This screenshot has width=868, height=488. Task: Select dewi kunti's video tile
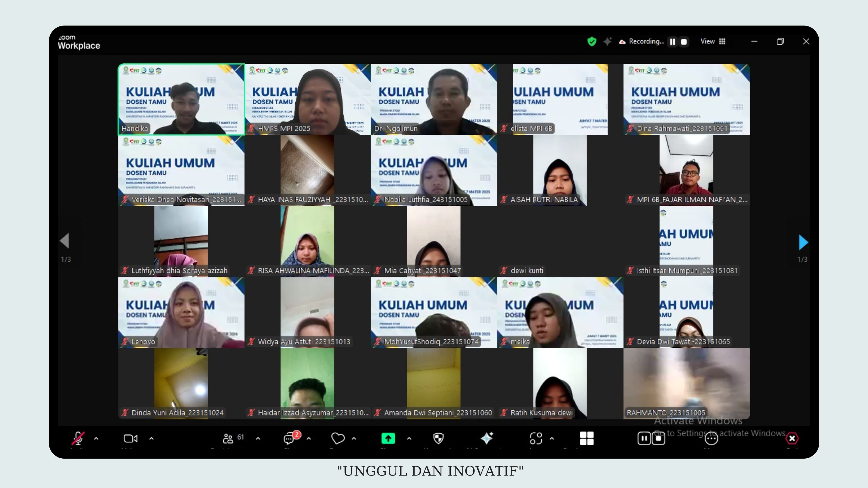(560, 242)
